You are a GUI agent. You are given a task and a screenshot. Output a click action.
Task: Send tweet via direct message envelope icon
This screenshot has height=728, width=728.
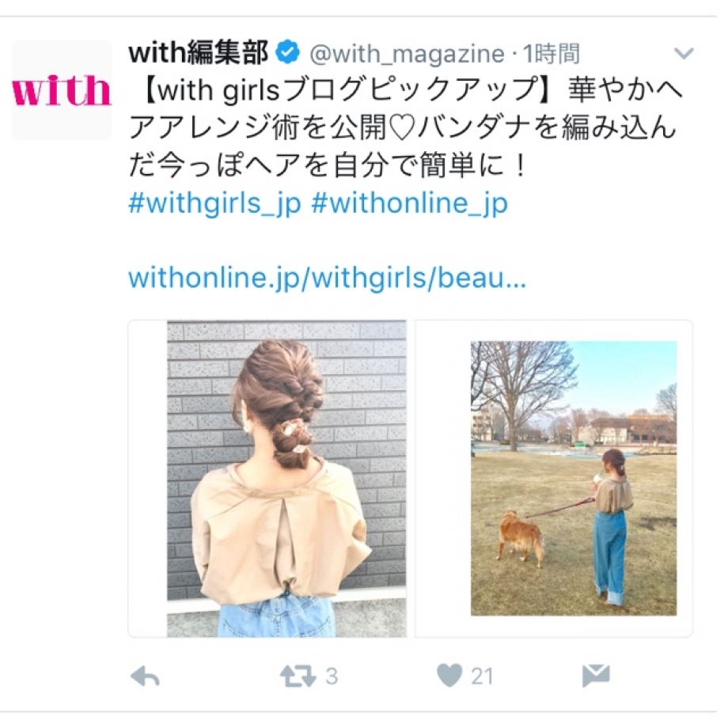(x=596, y=676)
